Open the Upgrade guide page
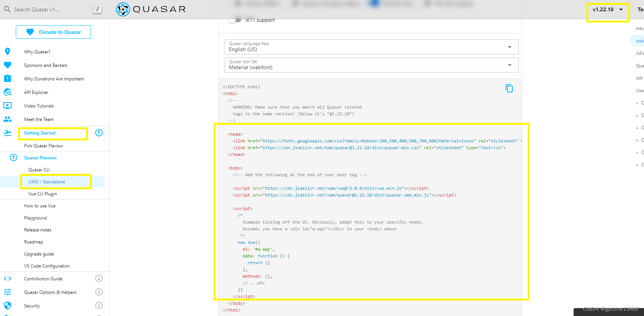 [39, 254]
